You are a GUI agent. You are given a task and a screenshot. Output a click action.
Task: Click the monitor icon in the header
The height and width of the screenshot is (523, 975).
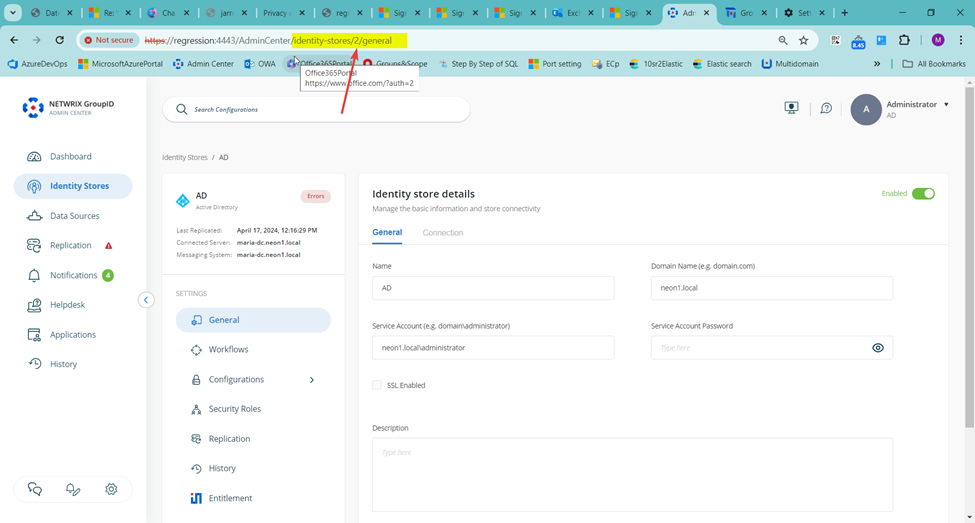pyautogui.click(x=791, y=109)
